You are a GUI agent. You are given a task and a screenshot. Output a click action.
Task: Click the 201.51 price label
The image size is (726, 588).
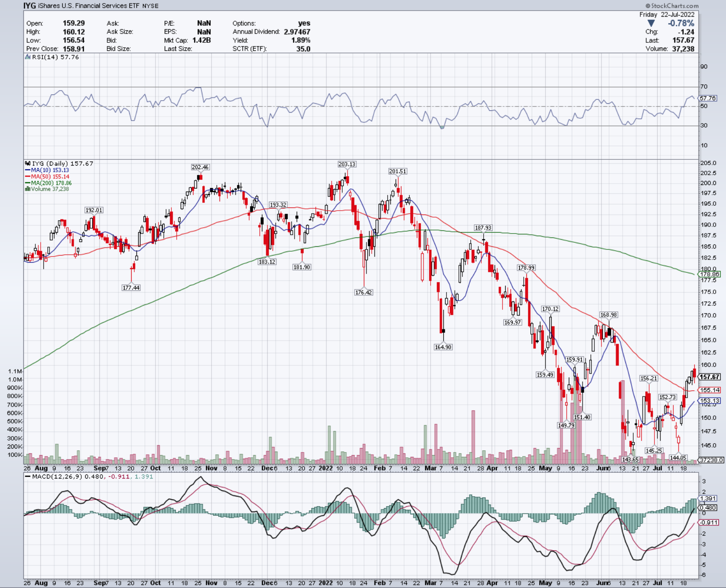(x=397, y=171)
